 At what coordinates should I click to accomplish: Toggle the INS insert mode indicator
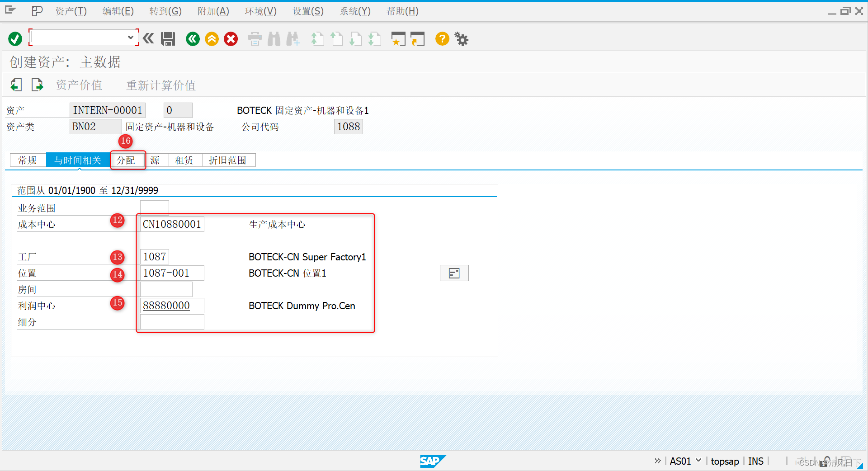[755, 461]
